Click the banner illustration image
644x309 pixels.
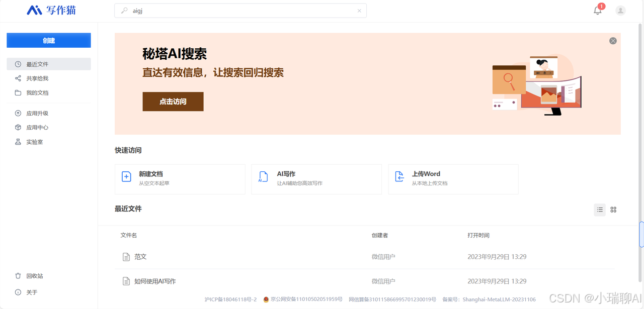point(536,85)
